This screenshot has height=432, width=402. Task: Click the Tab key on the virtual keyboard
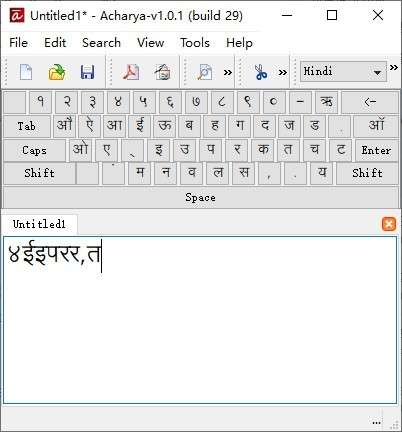click(27, 126)
